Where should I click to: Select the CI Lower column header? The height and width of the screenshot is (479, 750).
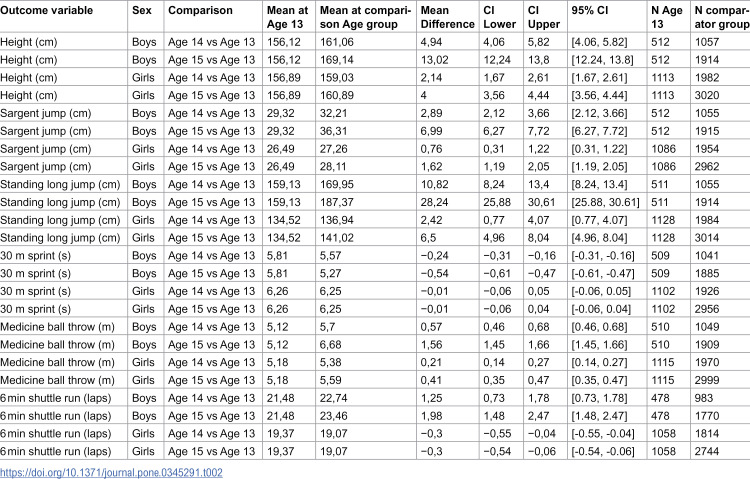[x=499, y=17]
